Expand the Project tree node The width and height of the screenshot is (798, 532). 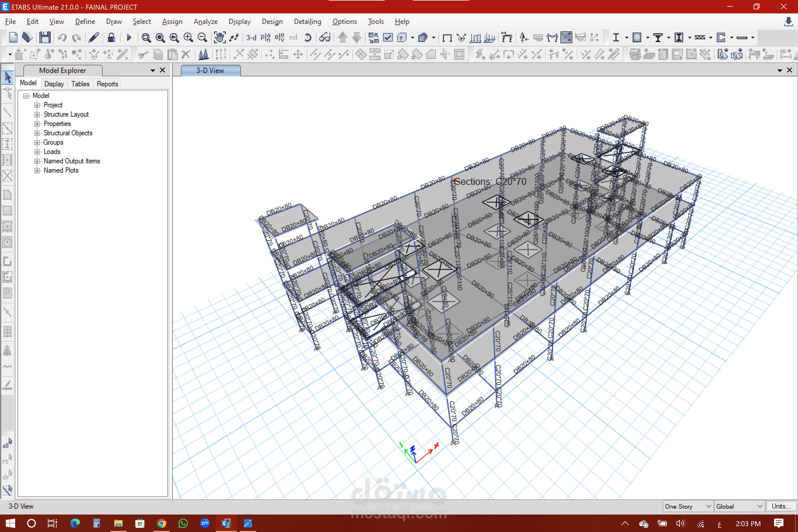(37, 105)
